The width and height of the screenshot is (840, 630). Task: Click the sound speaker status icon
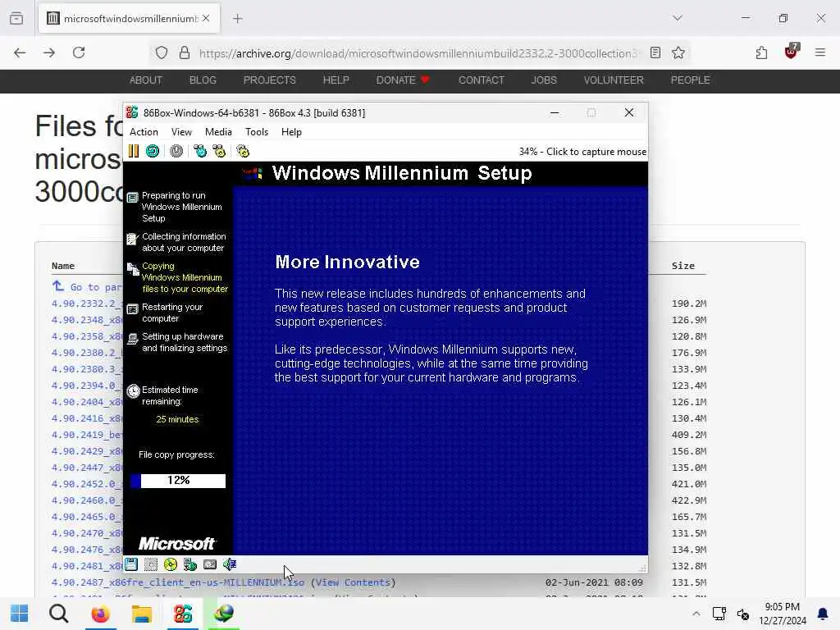(230, 564)
